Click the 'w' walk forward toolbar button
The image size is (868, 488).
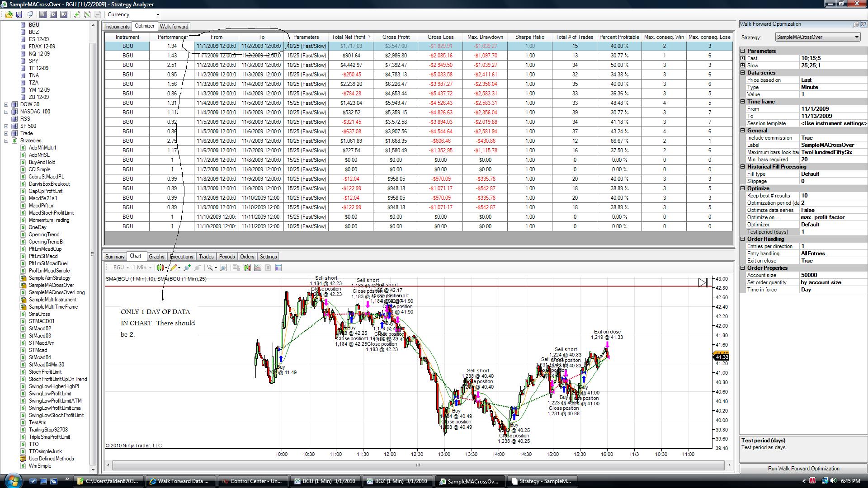[63, 14]
